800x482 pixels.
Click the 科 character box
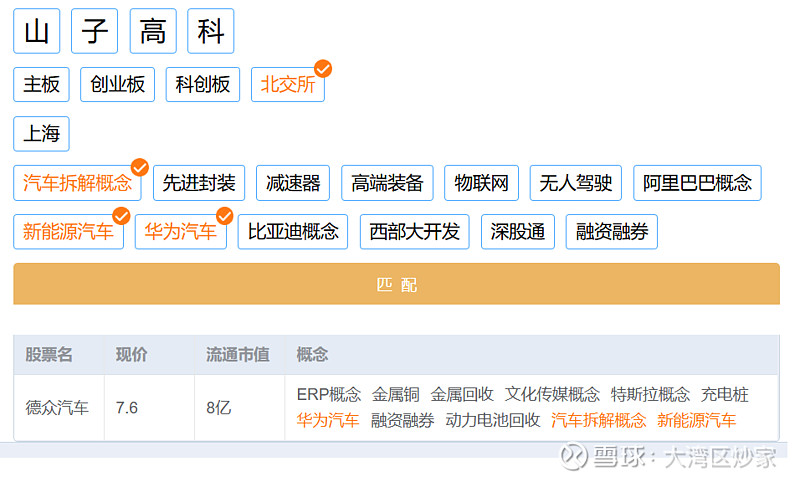(211, 31)
